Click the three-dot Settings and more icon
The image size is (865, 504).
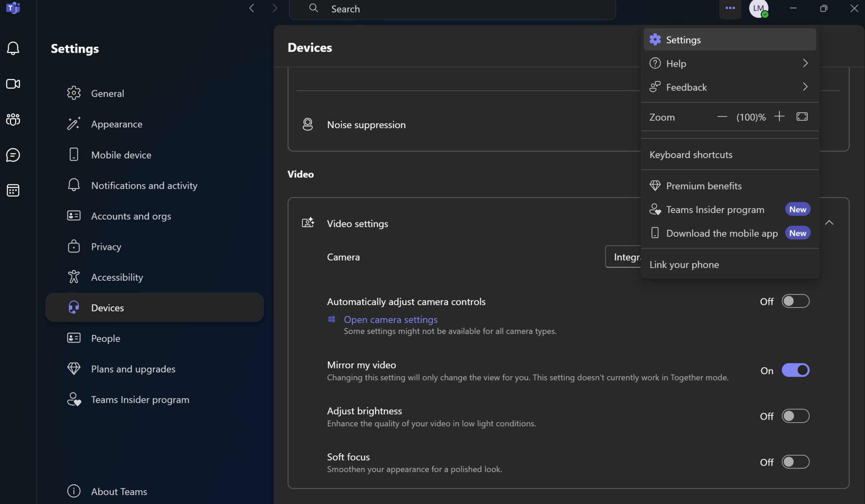click(730, 8)
